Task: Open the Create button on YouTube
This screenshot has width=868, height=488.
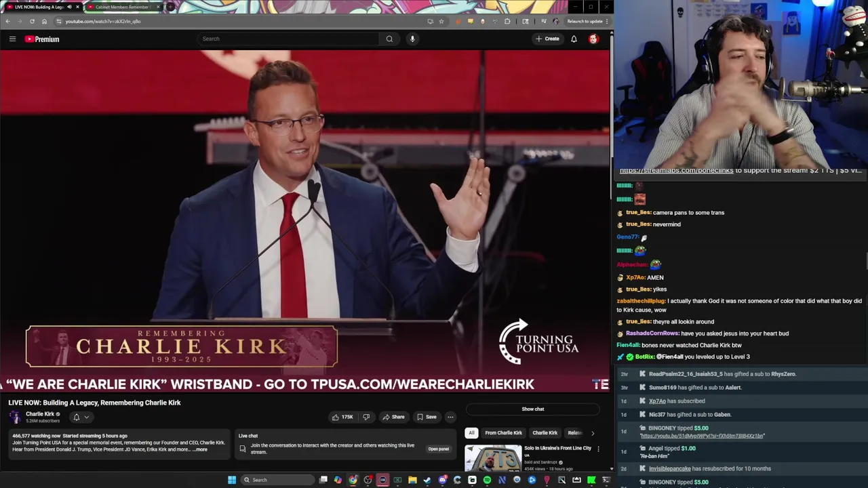Action: coord(547,39)
